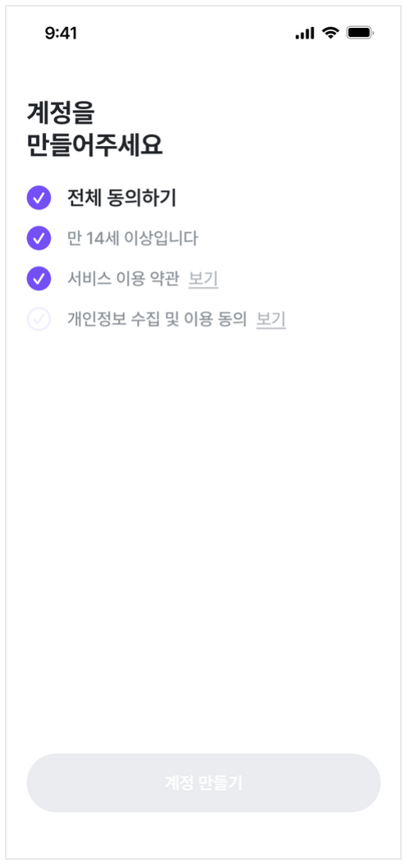The image size is (405, 868).
Task: Tap the battery indicator icon
Action: tap(360, 33)
